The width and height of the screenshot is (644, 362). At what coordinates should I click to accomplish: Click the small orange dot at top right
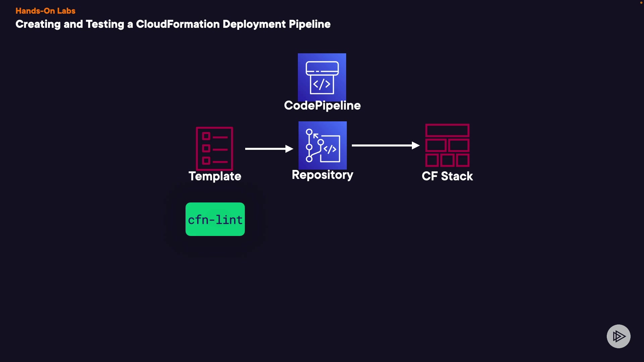(x=641, y=3)
